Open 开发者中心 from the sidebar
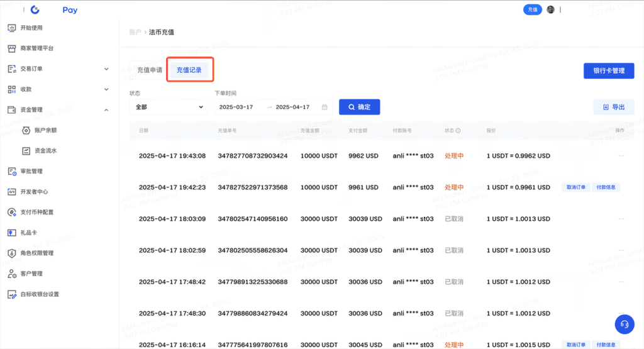This screenshot has height=349, width=644. click(x=34, y=192)
